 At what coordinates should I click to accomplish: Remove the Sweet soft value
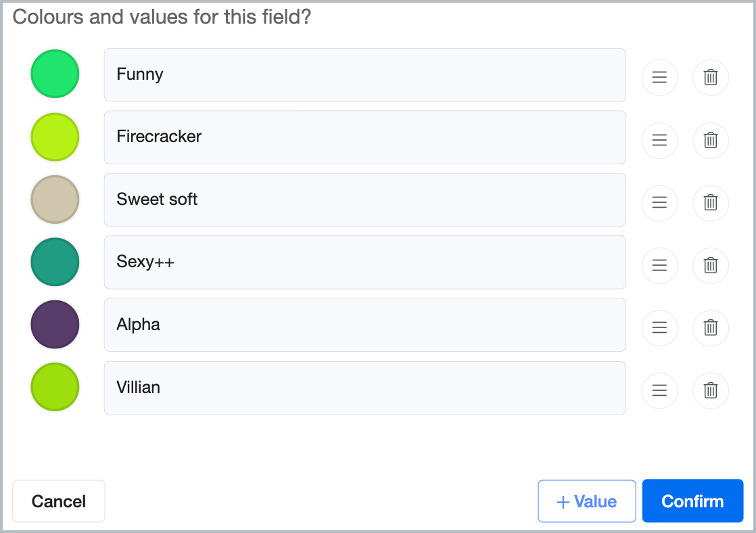click(710, 203)
